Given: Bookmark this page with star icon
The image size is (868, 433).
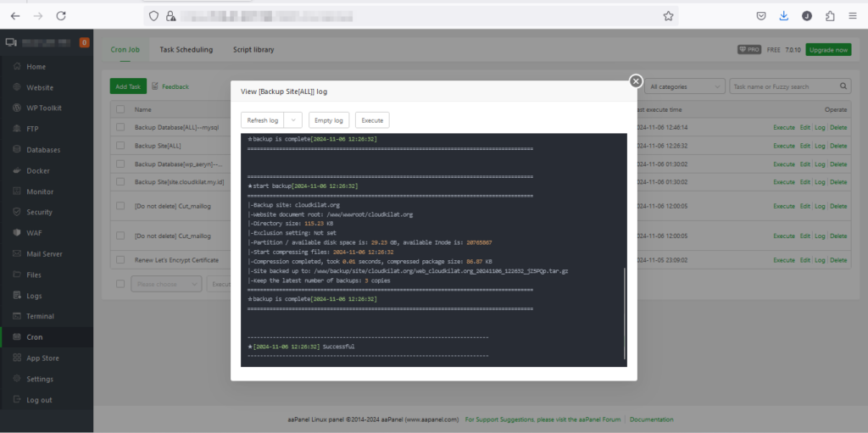Looking at the screenshot, I should tap(668, 15).
